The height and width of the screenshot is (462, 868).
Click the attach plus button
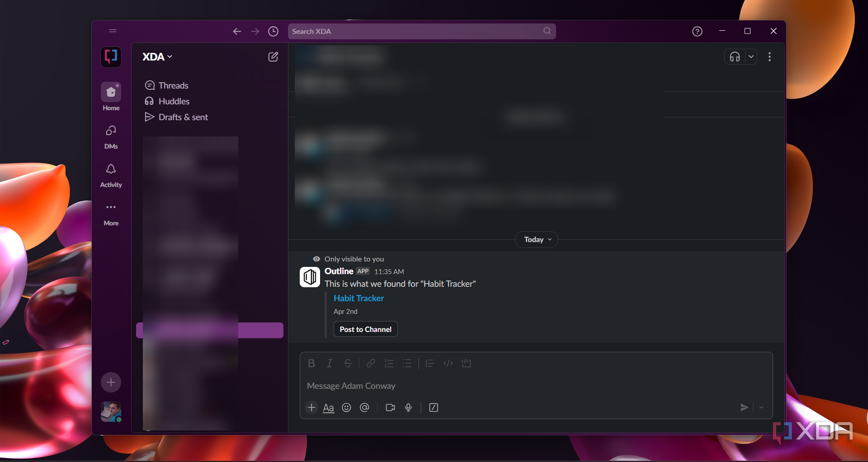(x=311, y=407)
